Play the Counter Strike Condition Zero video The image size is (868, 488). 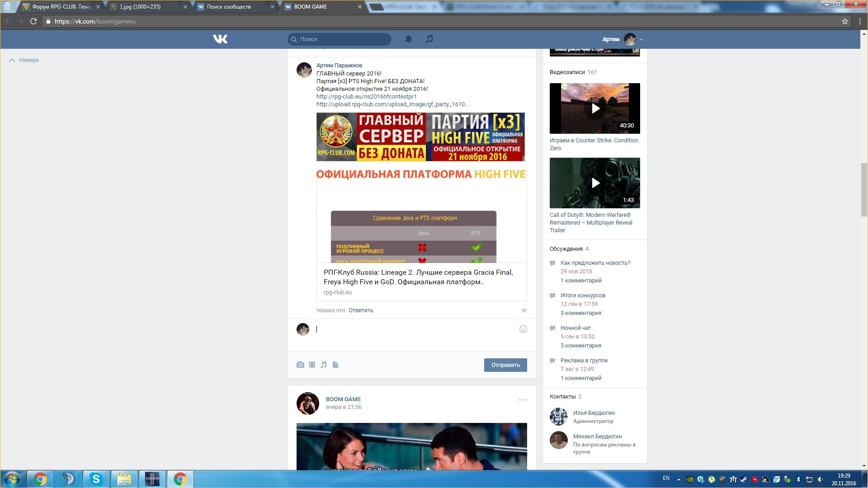tap(595, 108)
